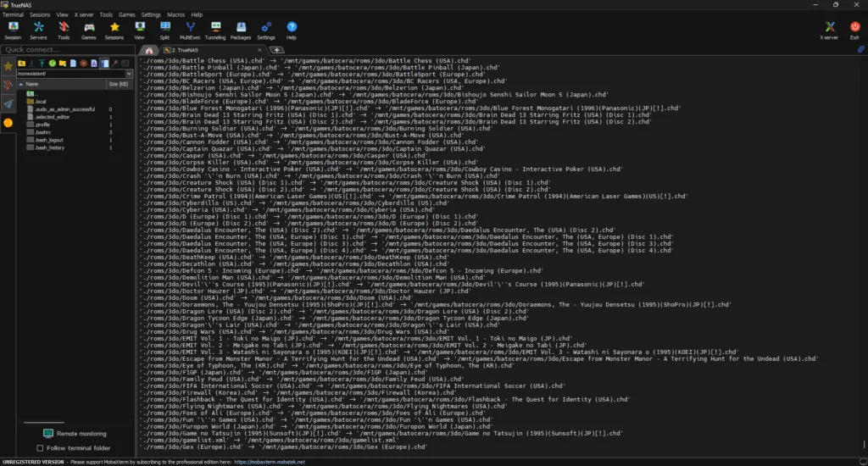Download selected files in SFTP toolbar
This screenshot has width=868, height=466.
[31, 64]
